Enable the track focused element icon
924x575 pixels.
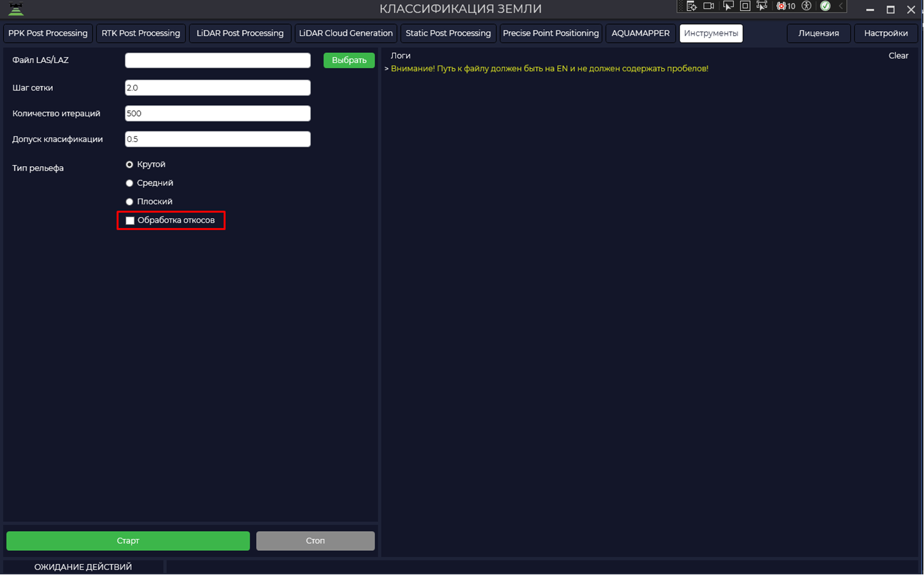(x=762, y=6)
